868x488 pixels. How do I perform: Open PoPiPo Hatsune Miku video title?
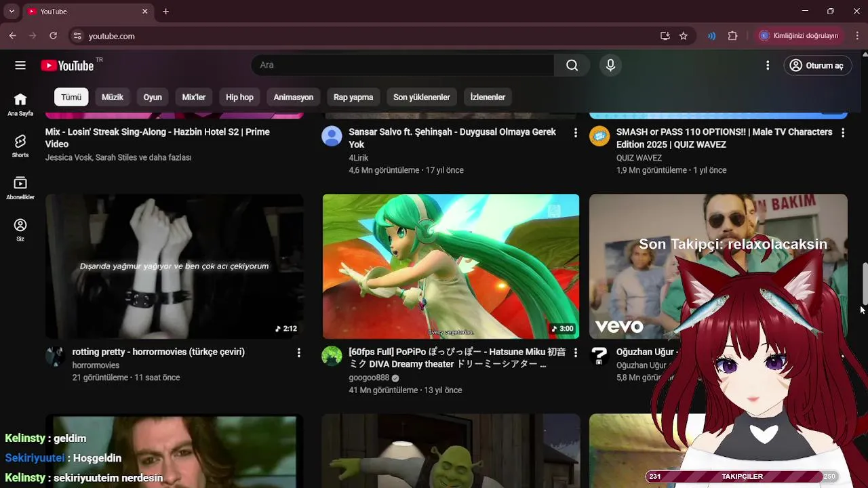[x=457, y=358]
